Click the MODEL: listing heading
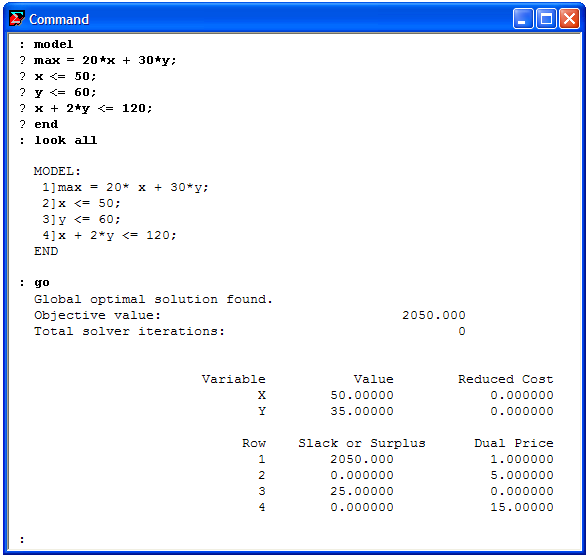Image resolution: width=587 pixels, height=556 pixels. 57,171
